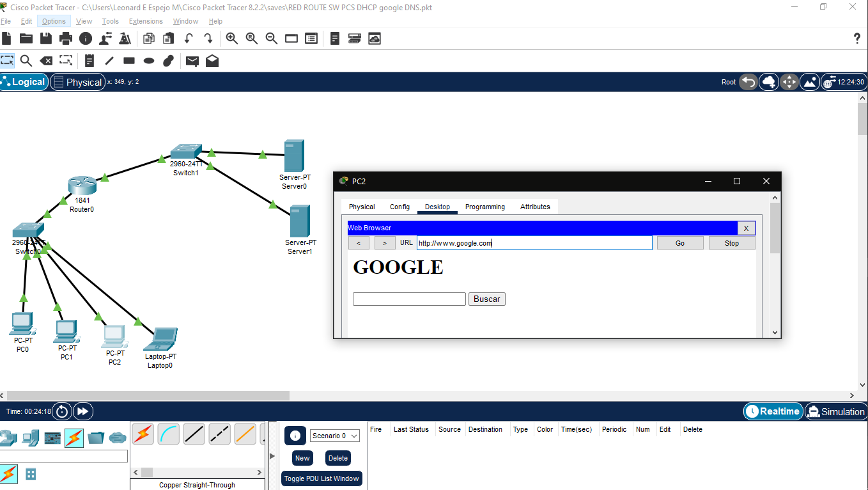Viewport: 868px width, 490px height.
Task: Click New scenario button
Action: point(302,458)
